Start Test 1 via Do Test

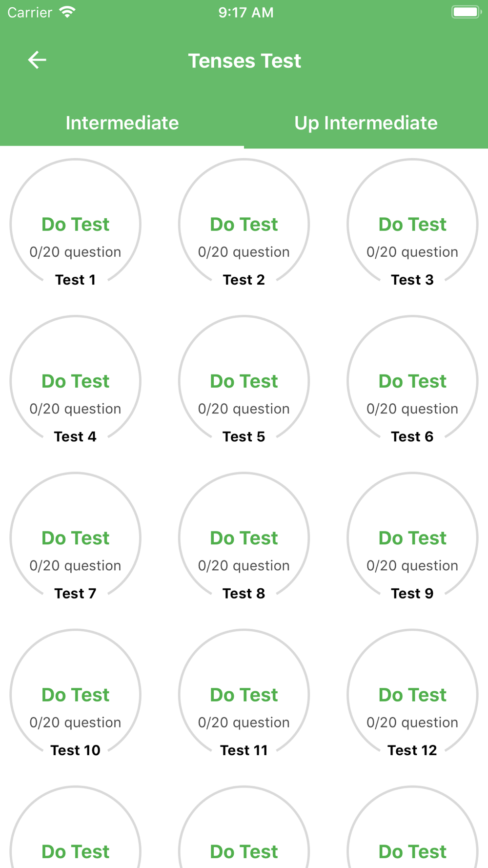click(x=76, y=225)
